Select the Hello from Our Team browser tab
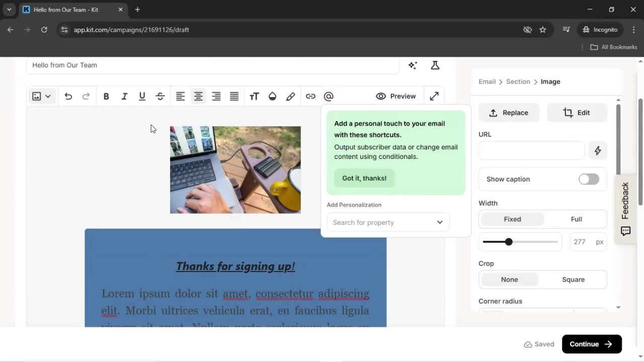The height and width of the screenshot is (362, 644). pos(65,9)
